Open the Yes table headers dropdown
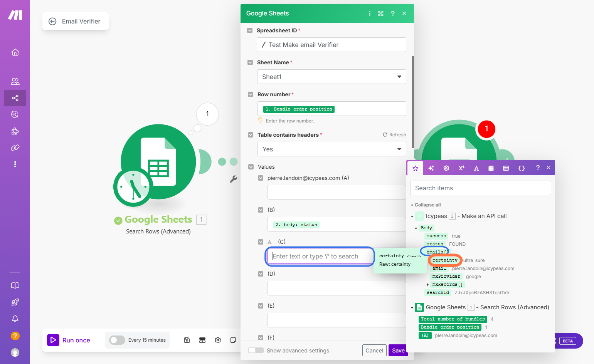The width and height of the screenshot is (594, 364). coord(331,149)
